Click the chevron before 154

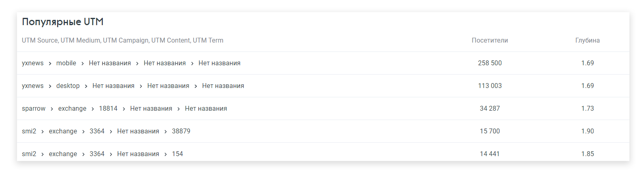tap(166, 154)
